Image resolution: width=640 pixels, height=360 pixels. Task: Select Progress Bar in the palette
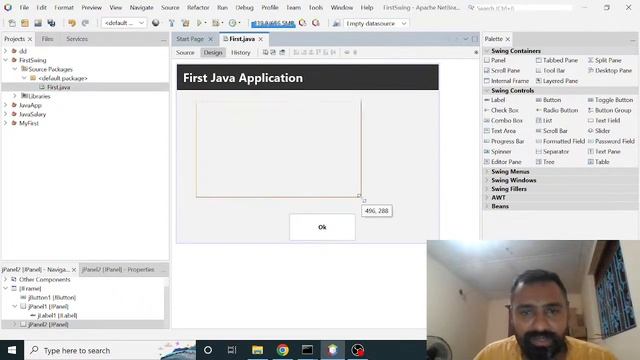point(504,141)
